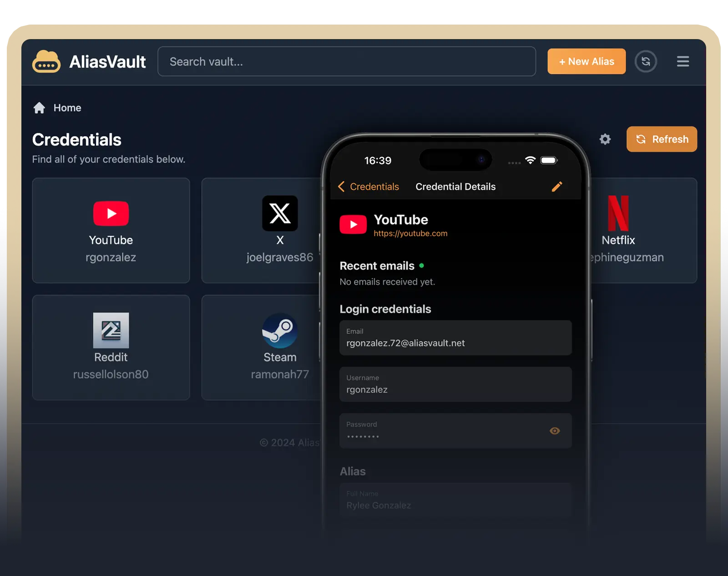Click the Home breadcrumb link

click(x=67, y=108)
